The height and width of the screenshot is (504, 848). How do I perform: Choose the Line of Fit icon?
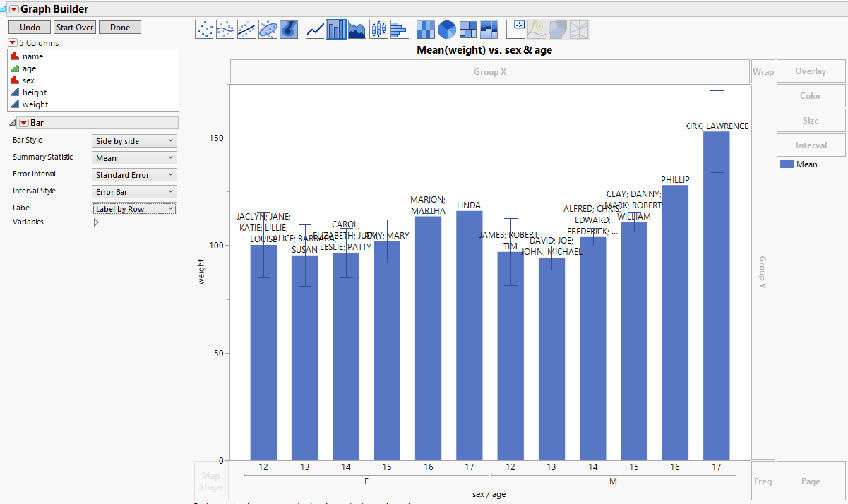[246, 30]
